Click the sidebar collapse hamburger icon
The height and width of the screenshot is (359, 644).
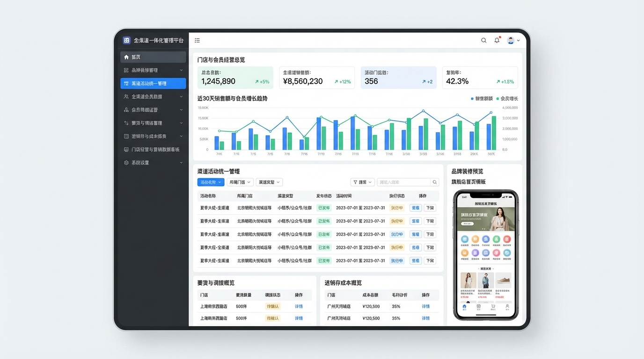[x=198, y=41]
